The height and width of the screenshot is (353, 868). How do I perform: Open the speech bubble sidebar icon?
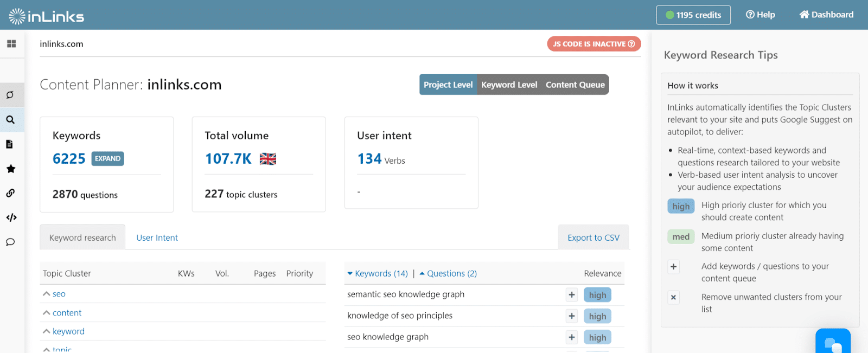[10, 242]
